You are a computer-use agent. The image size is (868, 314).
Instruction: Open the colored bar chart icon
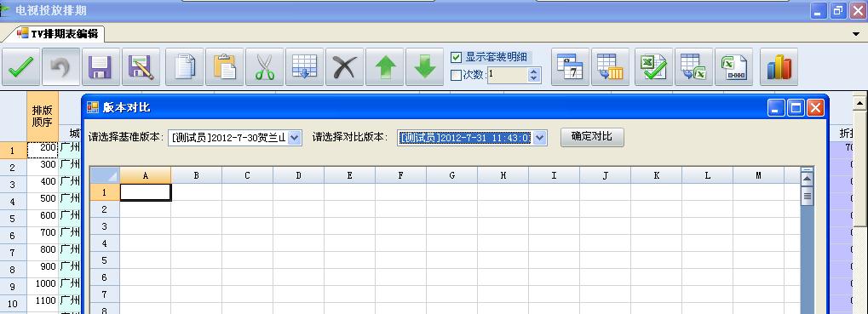click(x=779, y=67)
